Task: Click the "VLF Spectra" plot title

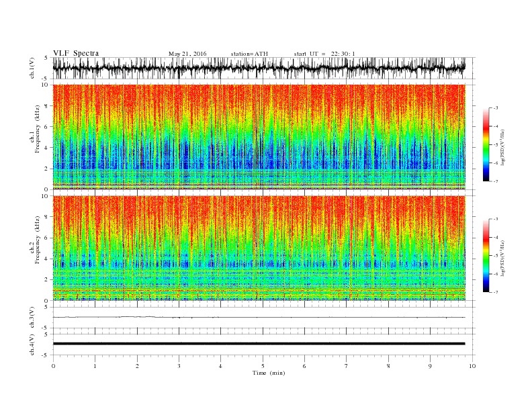Action: coord(76,53)
